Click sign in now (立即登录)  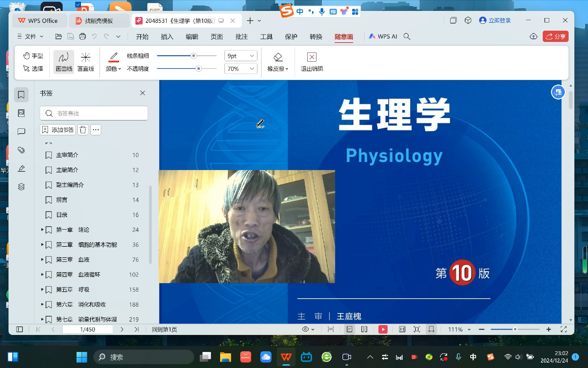tap(495, 20)
